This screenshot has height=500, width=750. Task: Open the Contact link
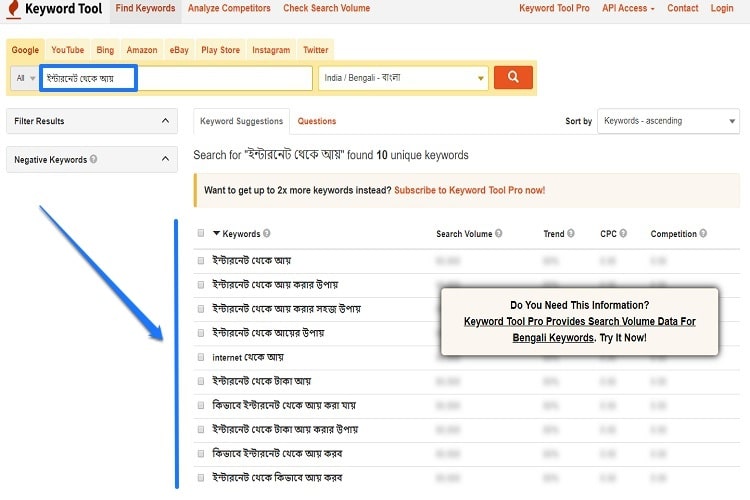tap(683, 8)
